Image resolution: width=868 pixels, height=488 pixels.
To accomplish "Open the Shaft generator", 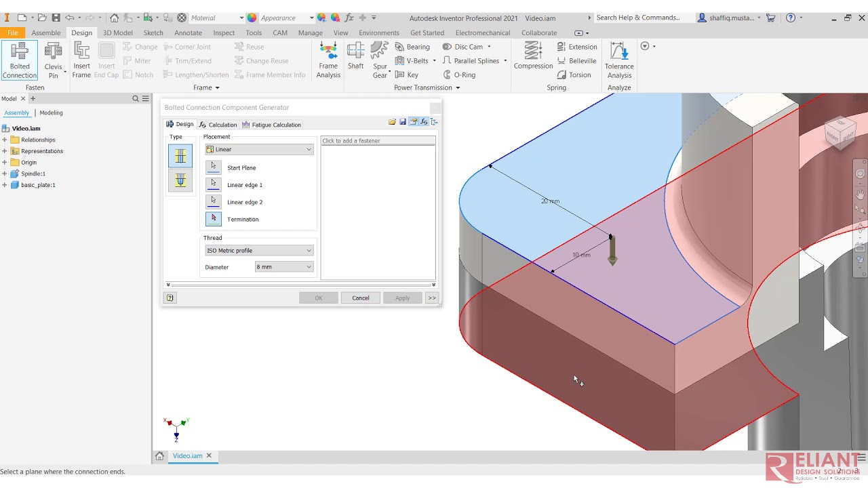I will click(356, 56).
